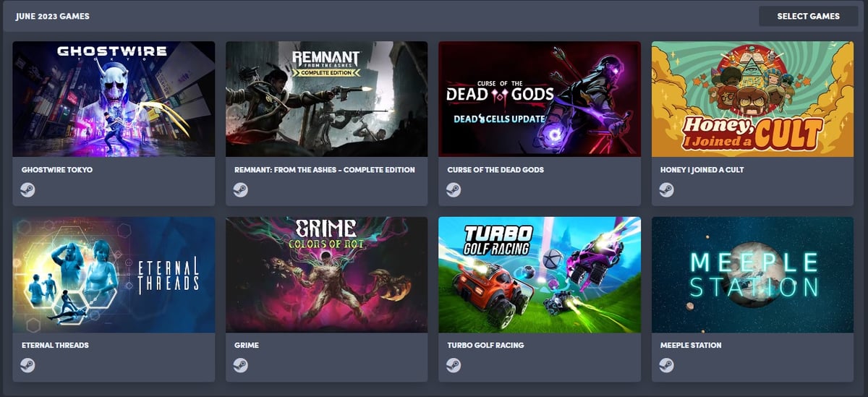Select the Eternal Threads cover image

click(x=114, y=275)
